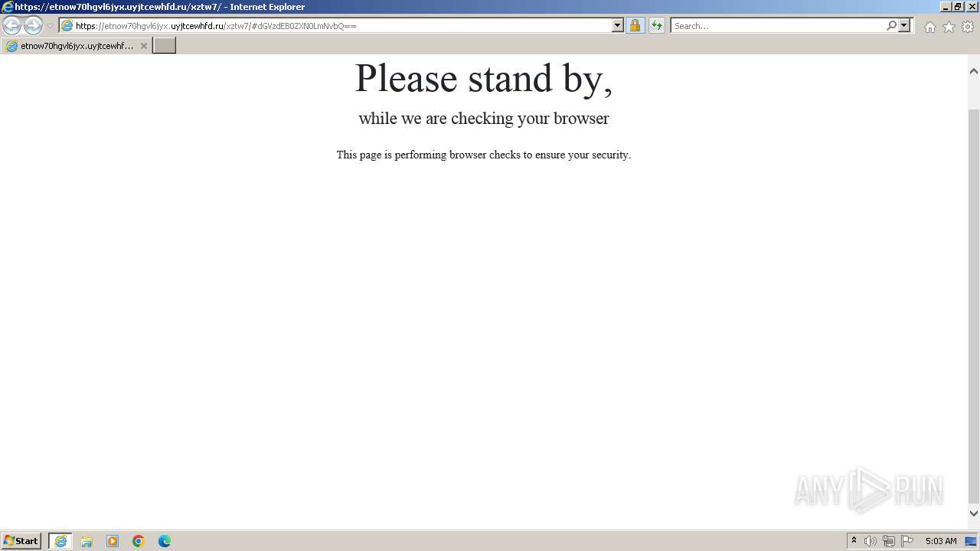
Task: Open Favorites star icon
Action: [949, 27]
